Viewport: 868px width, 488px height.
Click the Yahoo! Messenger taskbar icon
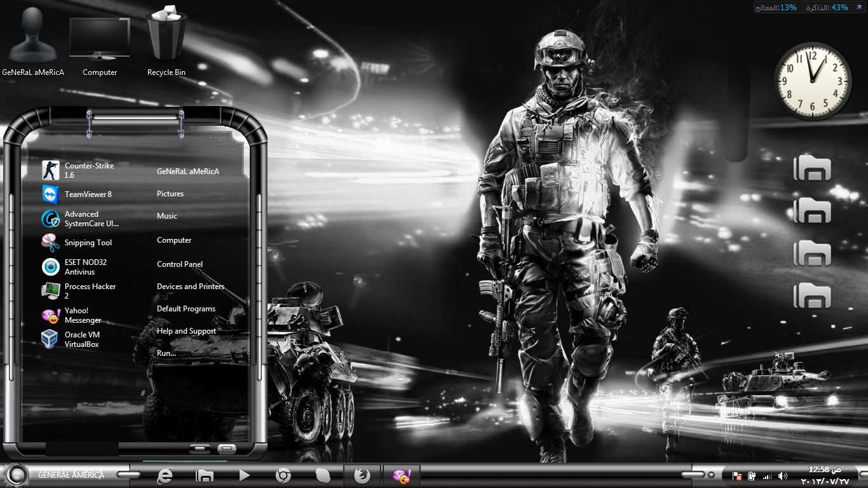[402, 475]
